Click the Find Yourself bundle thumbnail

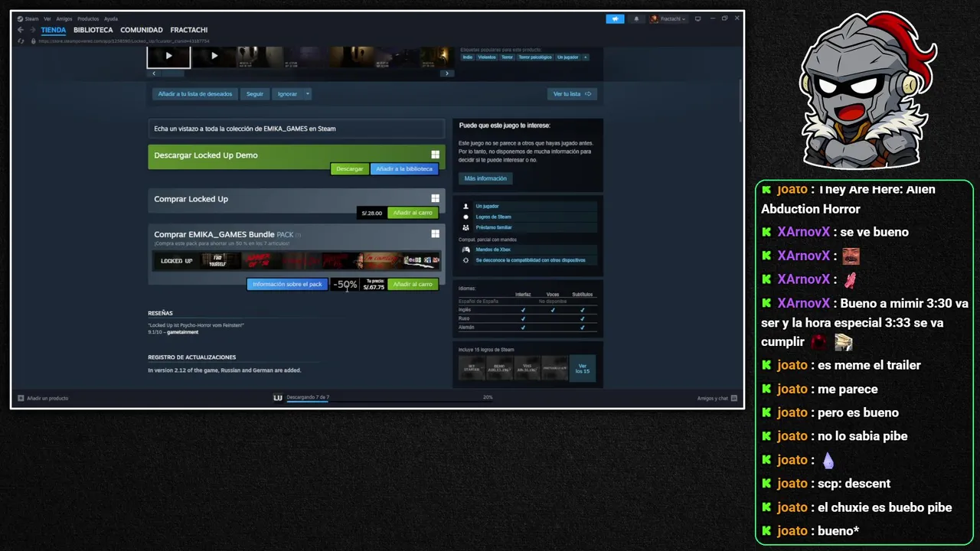(x=220, y=261)
